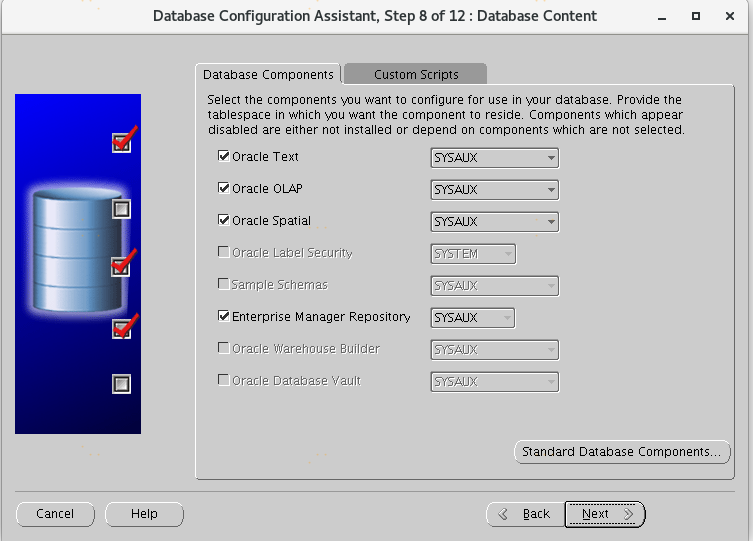Maximize the Database Configuration Assistant window
Image resolution: width=753 pixels, height=541 pixels.
coord(695,16)
